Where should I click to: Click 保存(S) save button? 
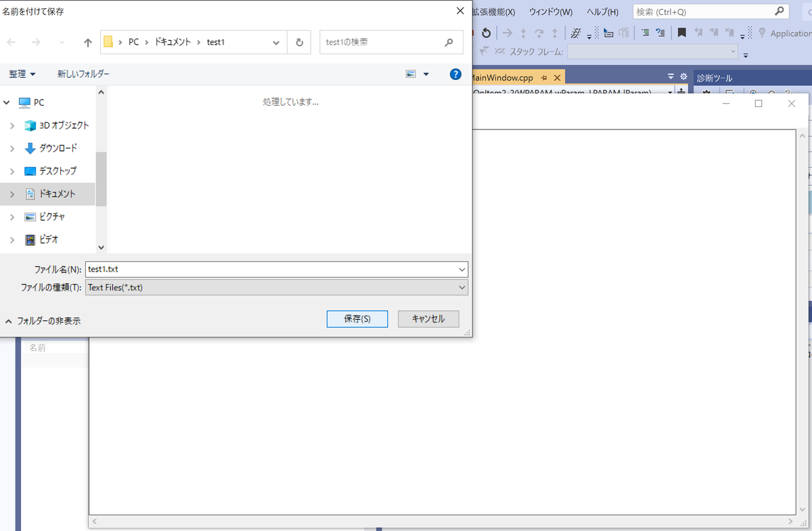[x=357, y=318]
